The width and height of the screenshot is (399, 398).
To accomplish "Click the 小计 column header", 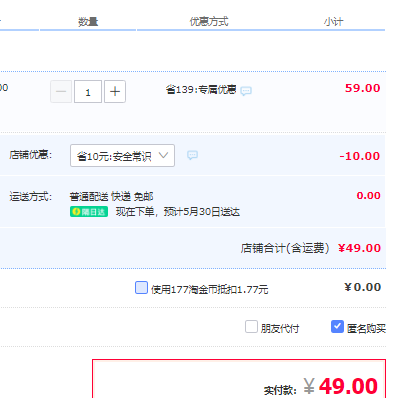I will (x=333, y=22).
